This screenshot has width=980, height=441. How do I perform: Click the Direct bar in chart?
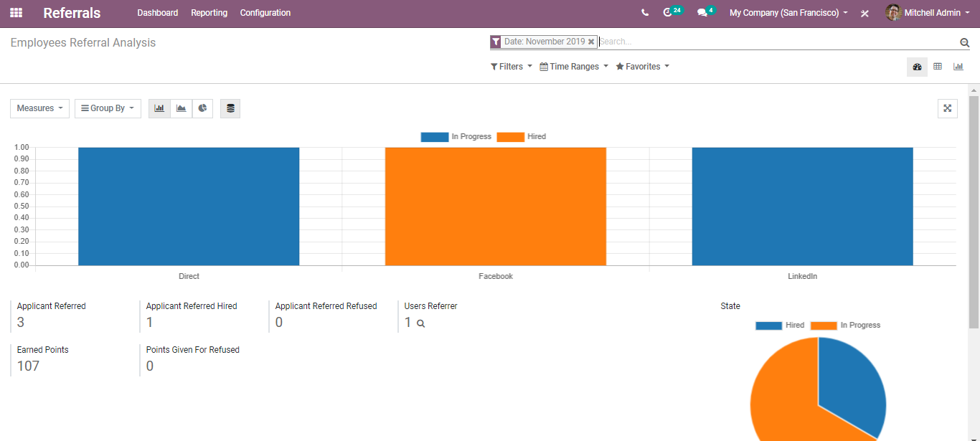189,207
